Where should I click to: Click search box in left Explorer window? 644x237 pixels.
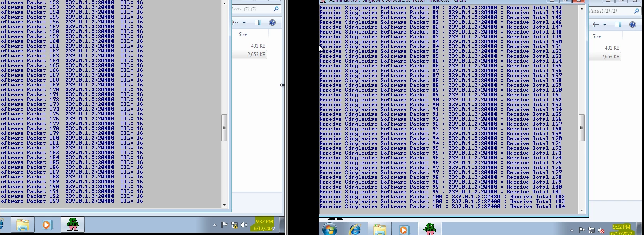click(x=256, y=9)
